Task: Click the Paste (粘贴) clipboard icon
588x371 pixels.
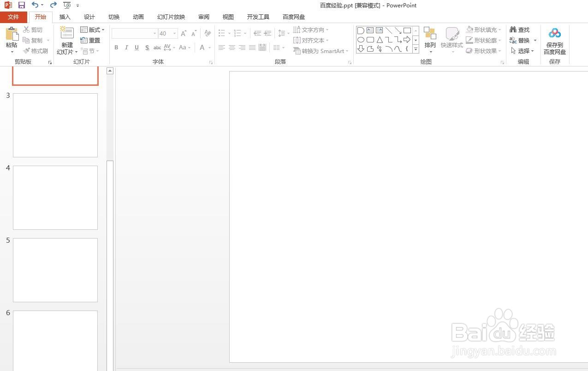Action: [x=12, y=34]
